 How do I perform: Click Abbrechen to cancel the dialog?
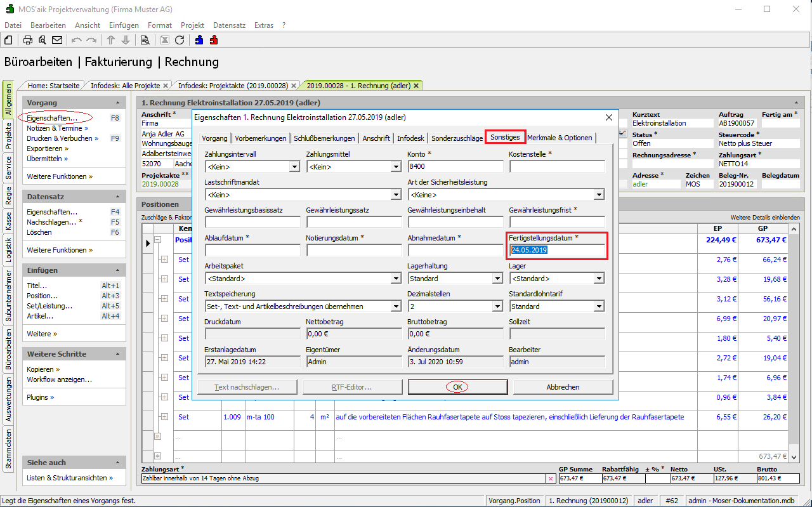563,387
